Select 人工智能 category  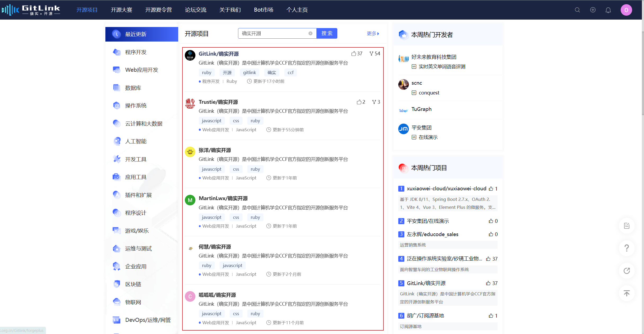click(x=142, y=141)
